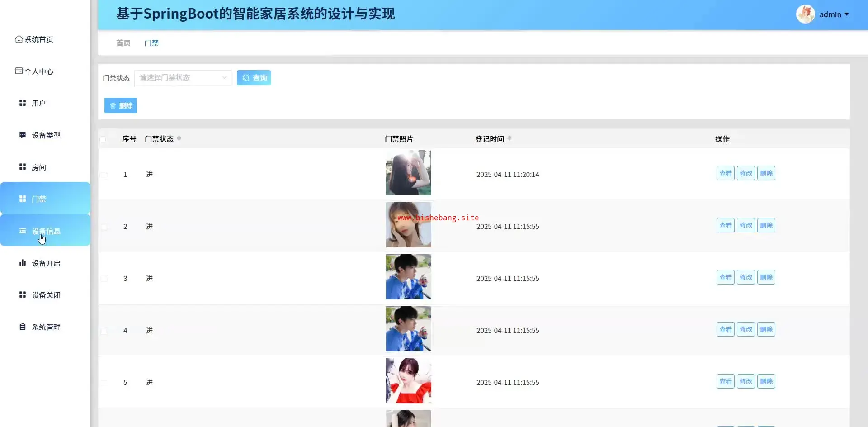Click 修改 for row 4
This screenshot has width=868, height=427.
point(746,329)
